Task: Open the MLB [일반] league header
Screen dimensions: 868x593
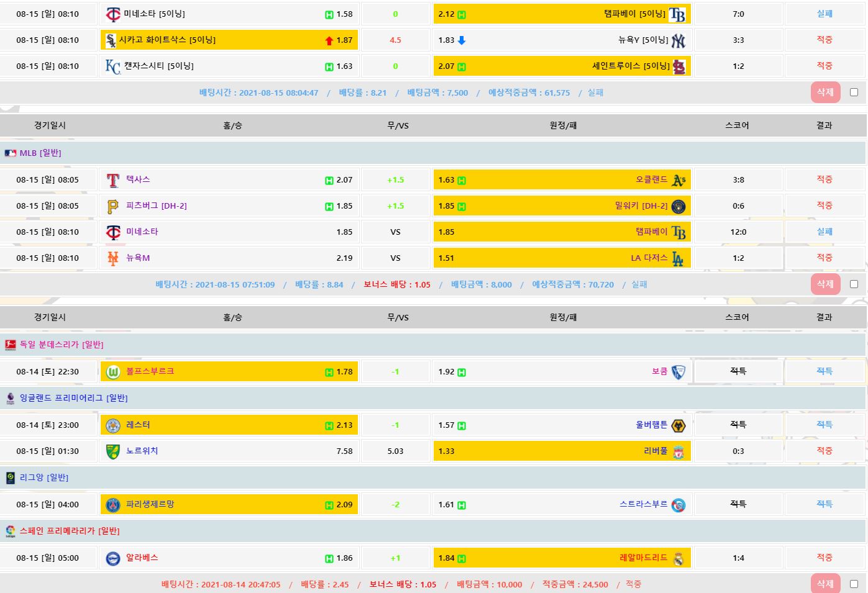Action: click(x=40, y=153)
